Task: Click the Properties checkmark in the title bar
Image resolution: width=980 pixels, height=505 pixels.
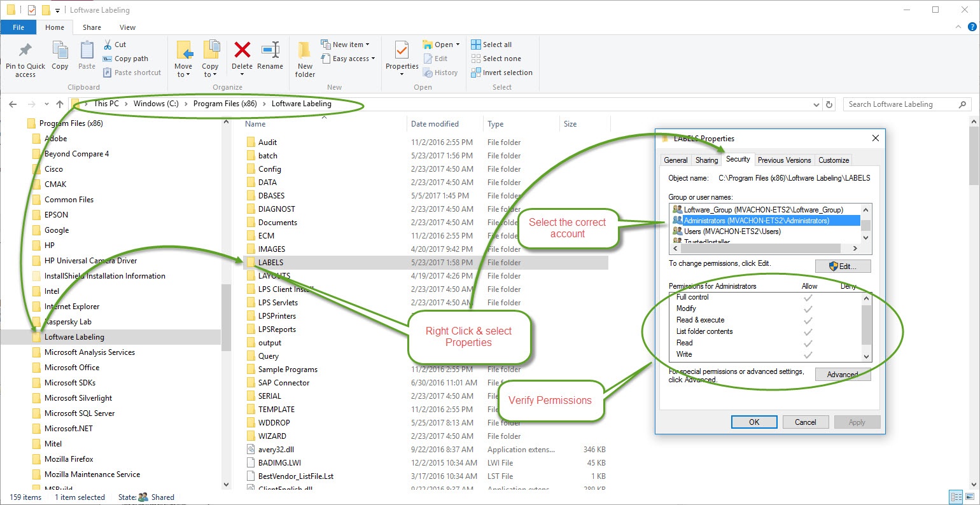Action: pyautogui.click(x=32, y=10)
